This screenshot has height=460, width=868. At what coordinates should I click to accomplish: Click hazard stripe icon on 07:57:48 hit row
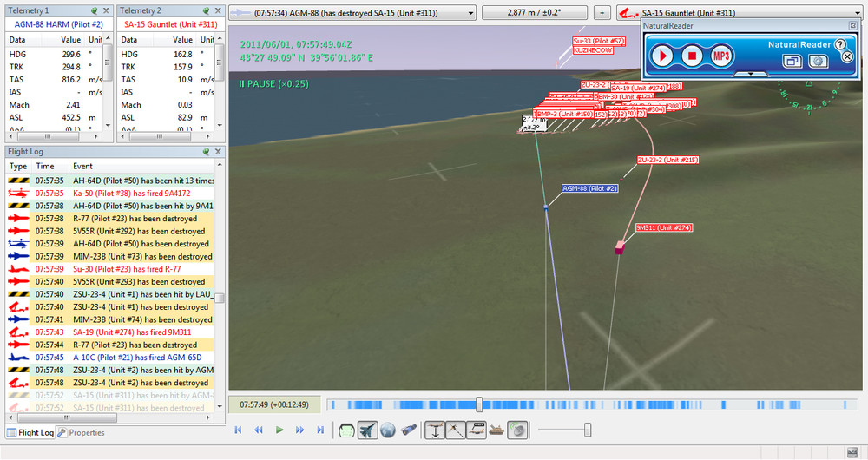click(x=18, y=370)
